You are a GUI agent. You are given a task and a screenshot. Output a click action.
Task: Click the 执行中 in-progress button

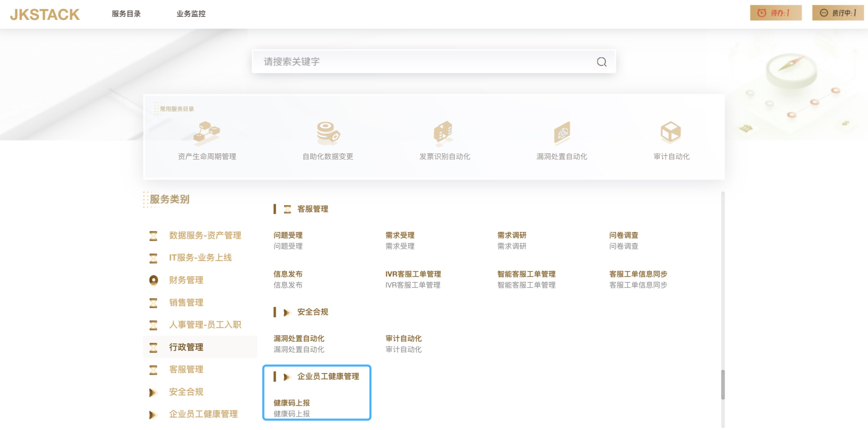point(838,13)
